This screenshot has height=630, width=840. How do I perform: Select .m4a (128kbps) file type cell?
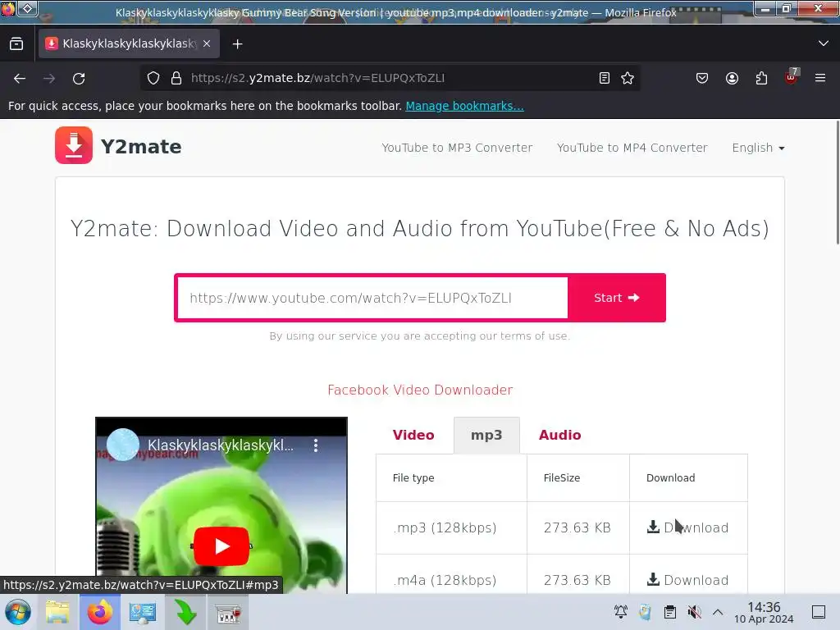pos(445,580)
